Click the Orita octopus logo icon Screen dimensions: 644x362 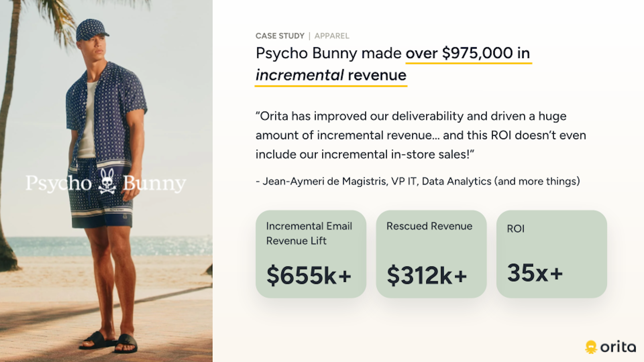click(591, 347)
